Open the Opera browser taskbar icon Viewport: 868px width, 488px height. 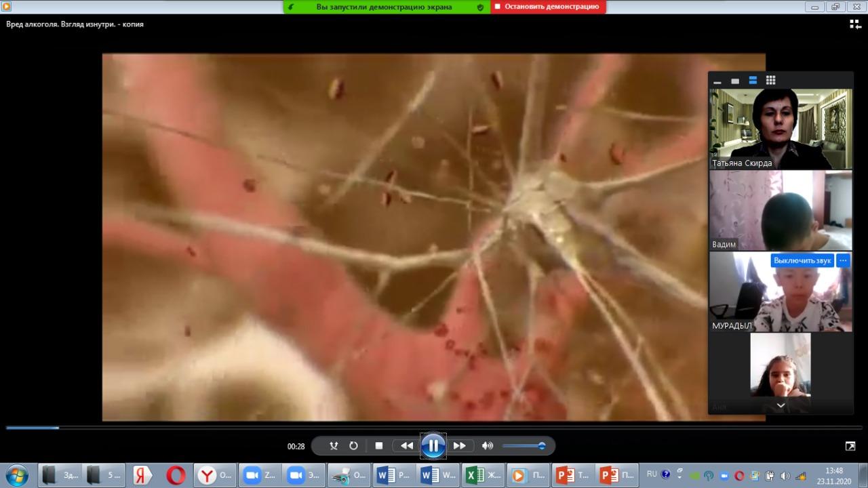pos(175,475)
